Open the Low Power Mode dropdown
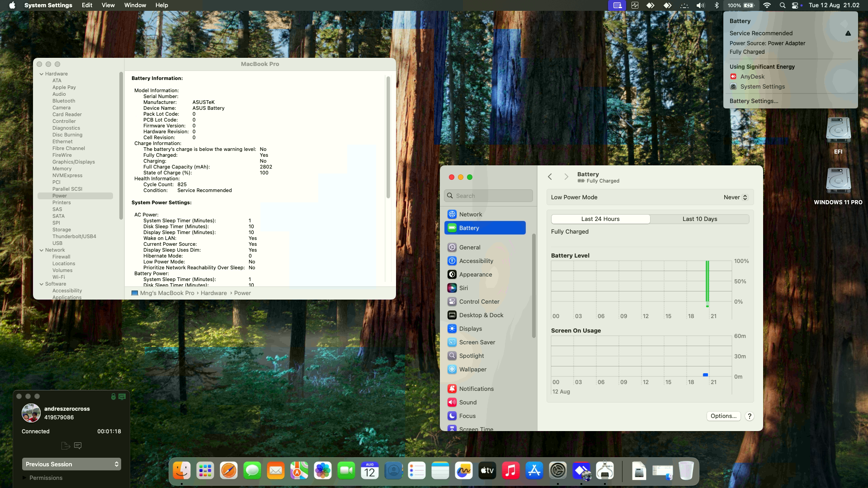 (736, 197)
